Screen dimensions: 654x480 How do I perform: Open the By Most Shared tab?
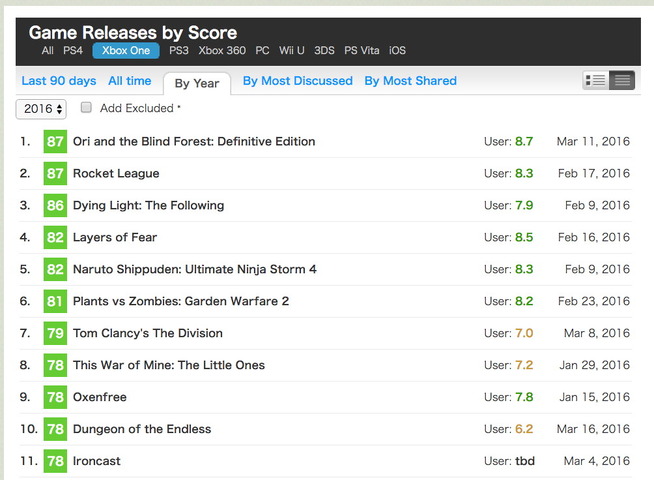point(410,81)
